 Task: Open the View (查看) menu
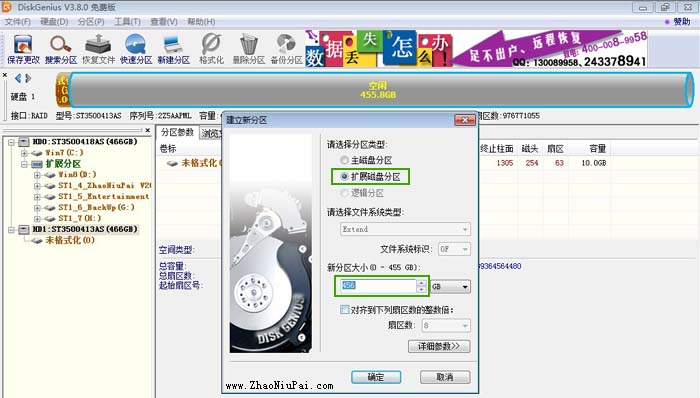(164, 21)
